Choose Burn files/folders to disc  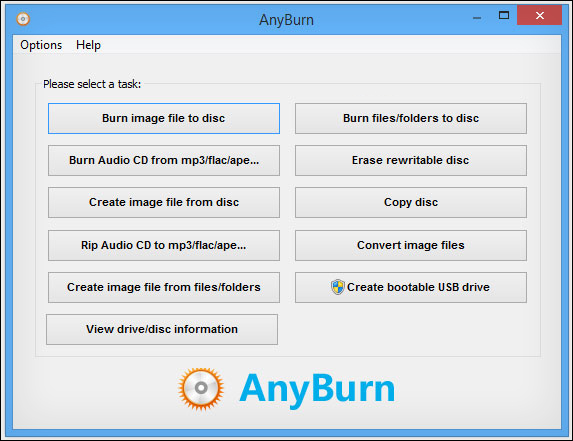(411, 118)
